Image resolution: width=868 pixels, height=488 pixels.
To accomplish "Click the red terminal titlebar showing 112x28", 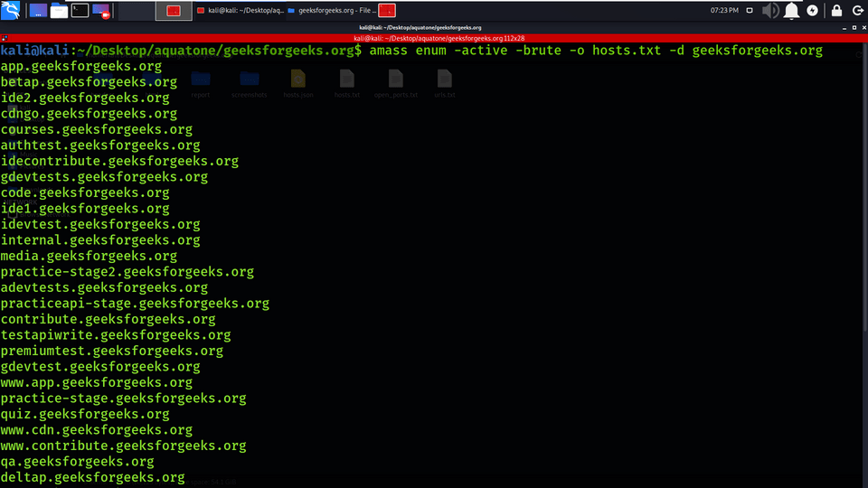I will point(434,38).
